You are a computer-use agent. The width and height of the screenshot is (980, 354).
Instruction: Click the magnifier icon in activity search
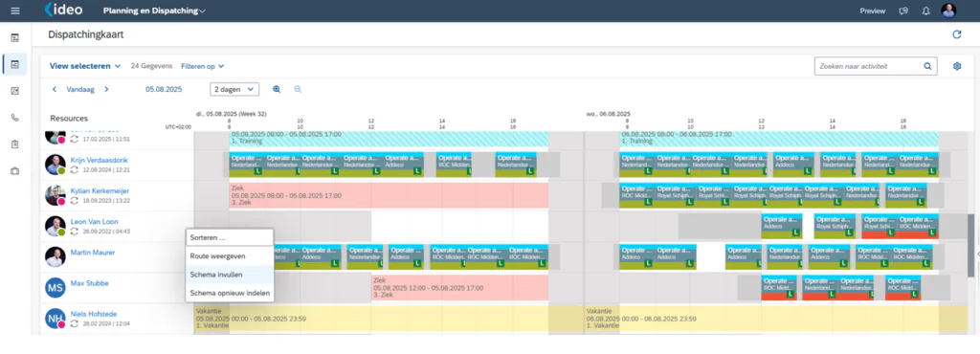(x=927, y=66)
